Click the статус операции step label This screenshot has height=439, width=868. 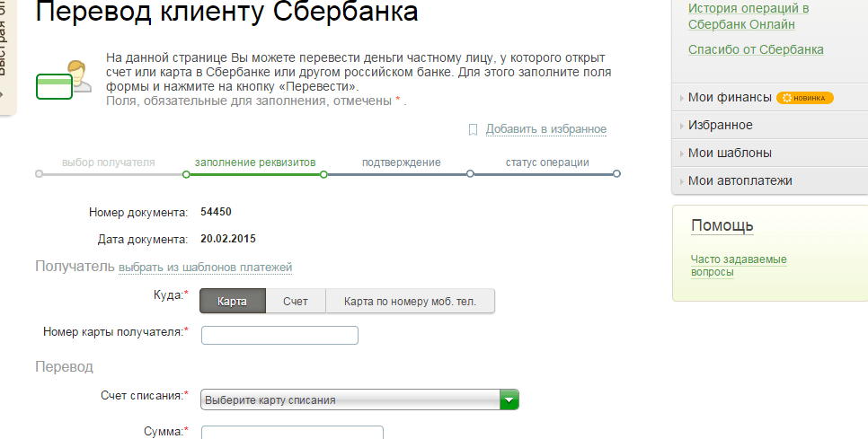(547, 162)
